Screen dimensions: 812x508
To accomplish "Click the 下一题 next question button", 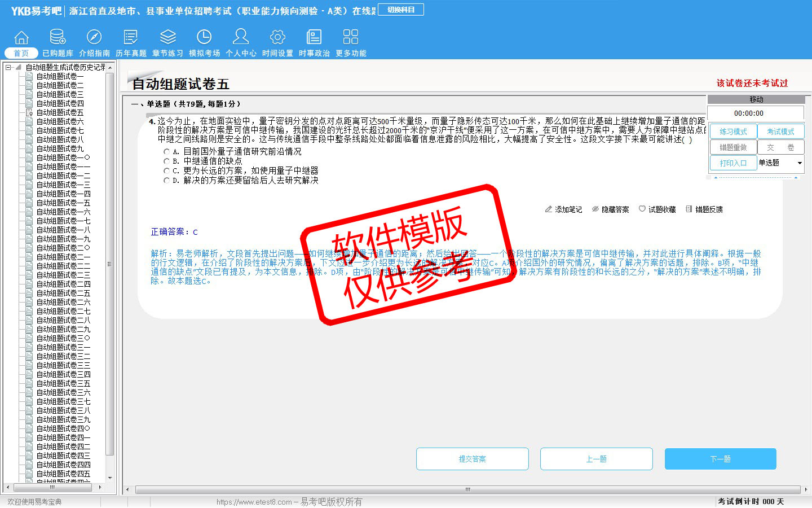I will pyautogui.click(x=720, y=459).
